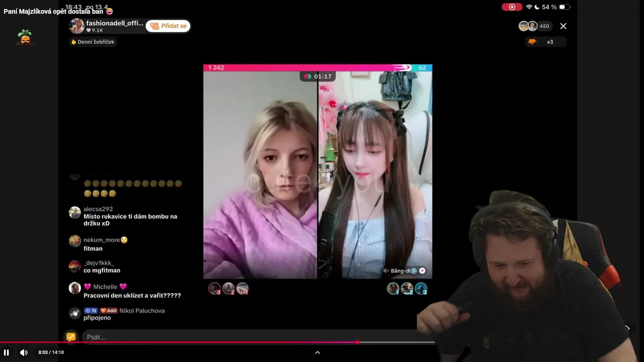Click right battle score 62
This screenshot has width=644, height=362.
coord(422,67)
